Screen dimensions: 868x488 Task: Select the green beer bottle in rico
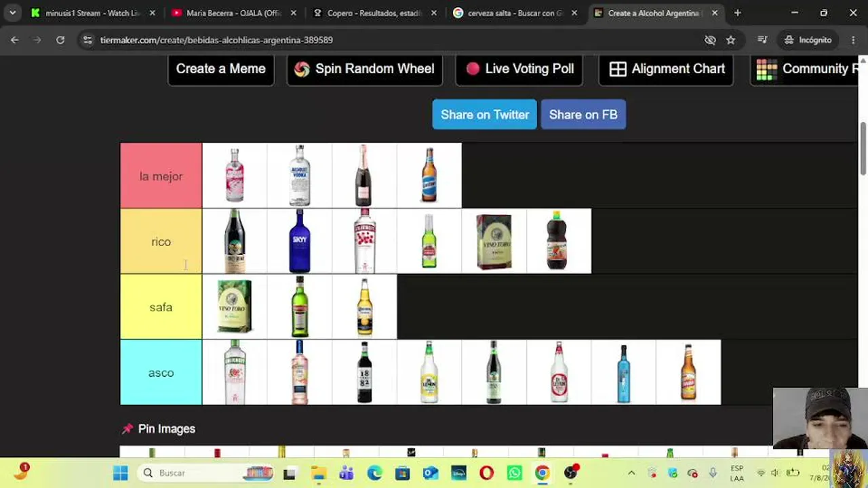tap(429, 241)
